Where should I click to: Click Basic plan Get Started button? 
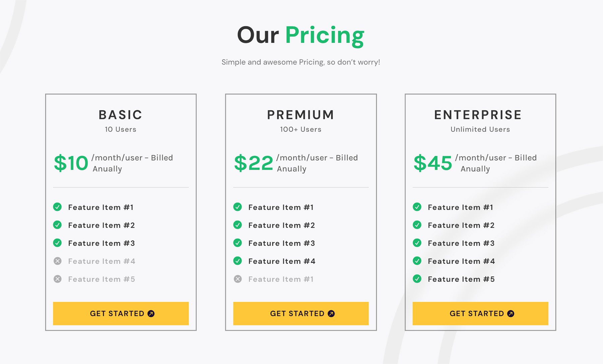(121, 313)
